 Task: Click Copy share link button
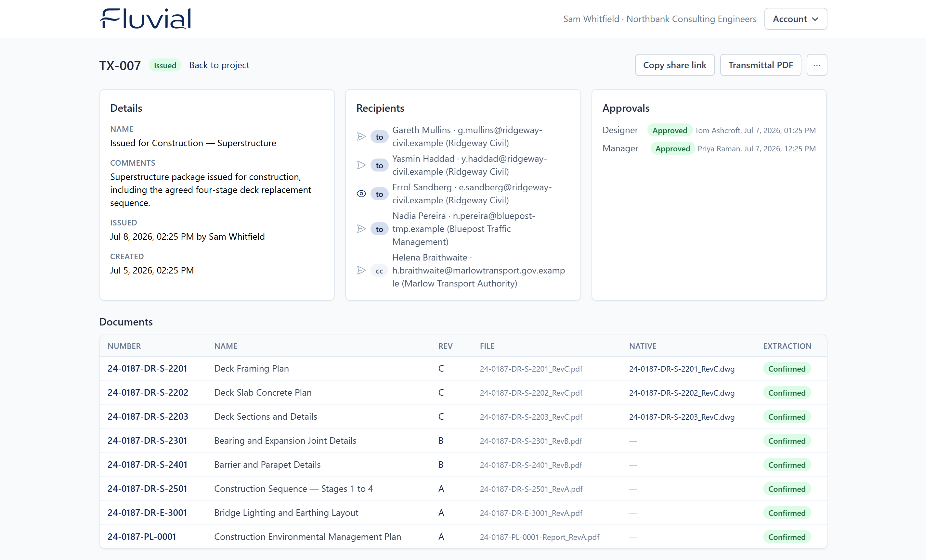click(675, 65)
